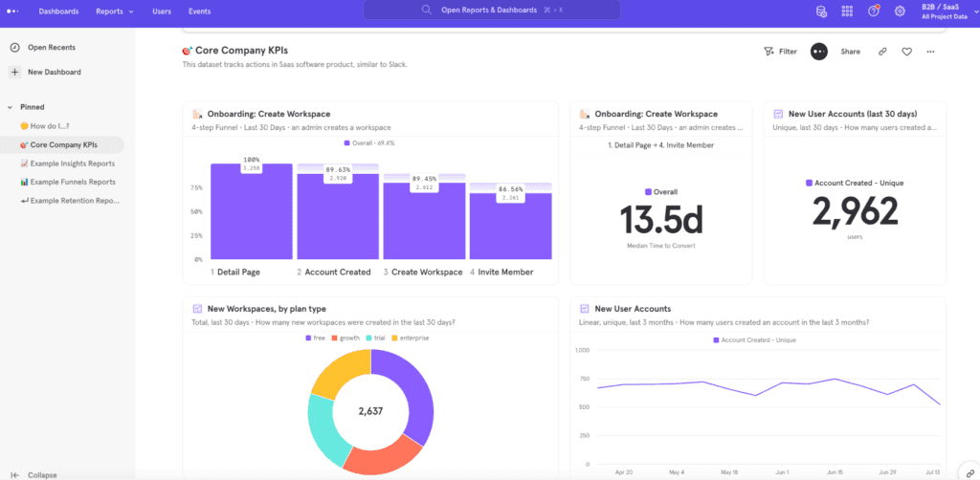Click the Collapse sidebar arrow icon
This screenshot has height=480, width=980.
[15, 475]
